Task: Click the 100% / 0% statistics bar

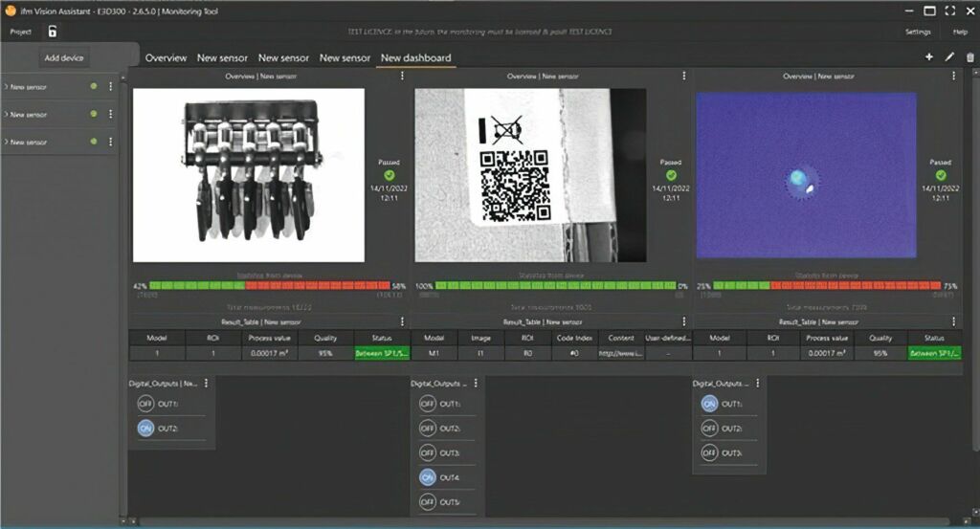Action: click(x=555, y=286)
